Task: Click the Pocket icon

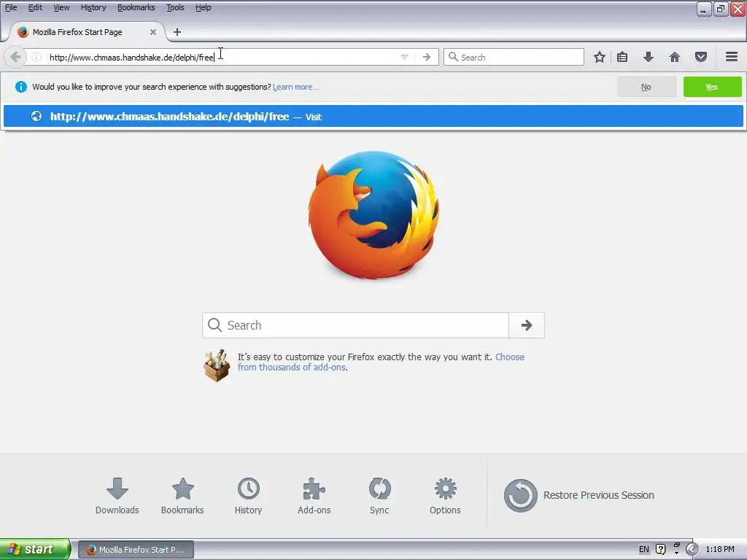Action: [701, 57]
